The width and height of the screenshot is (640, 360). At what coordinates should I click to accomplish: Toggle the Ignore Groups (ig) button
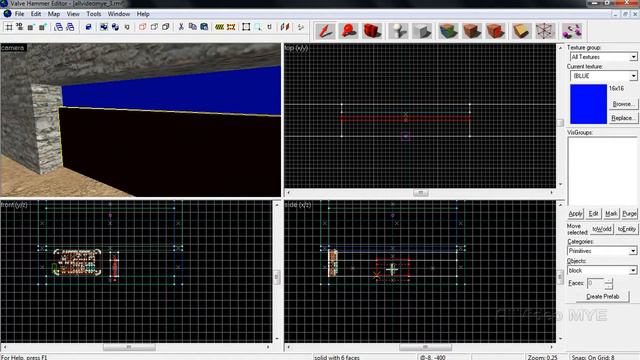tap(127, 27)
